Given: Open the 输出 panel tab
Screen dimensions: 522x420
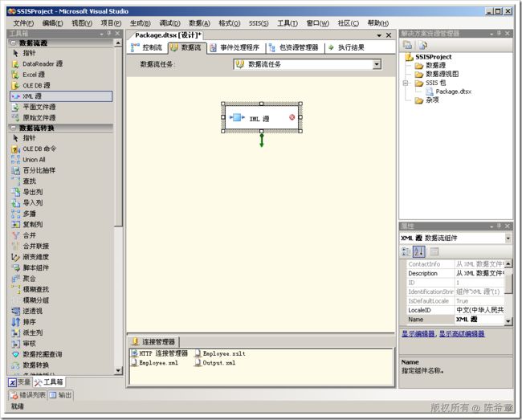Looking at the screenshot, I should click(x=60, y=395).
